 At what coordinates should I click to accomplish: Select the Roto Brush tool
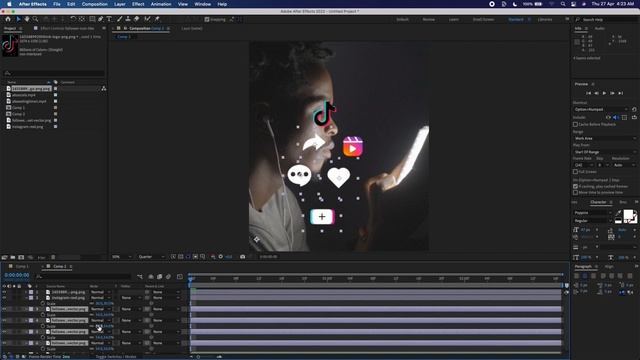click(x=147, y=19)
